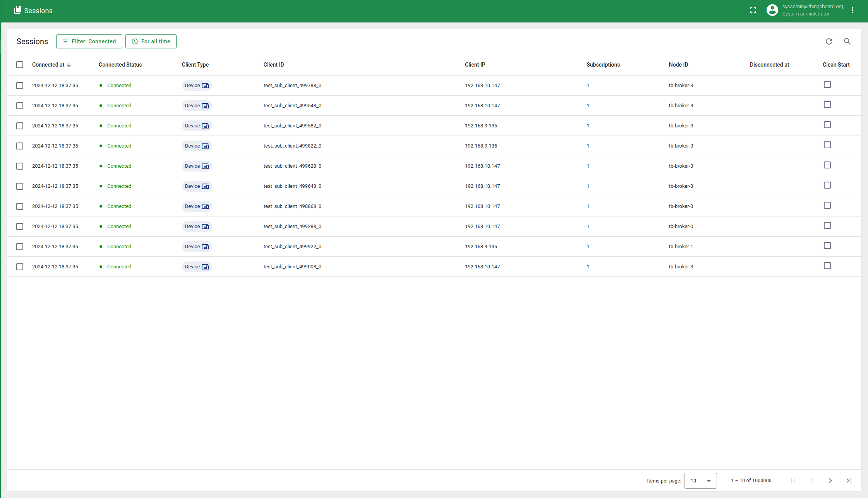
Task: Sort by the Client ID column header
Action: pos(273,65)
